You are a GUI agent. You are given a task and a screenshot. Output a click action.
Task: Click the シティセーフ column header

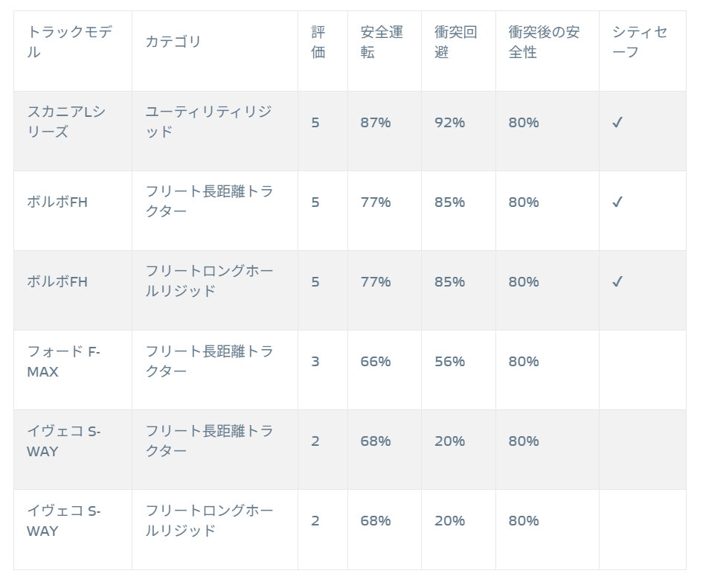(640, 42)
